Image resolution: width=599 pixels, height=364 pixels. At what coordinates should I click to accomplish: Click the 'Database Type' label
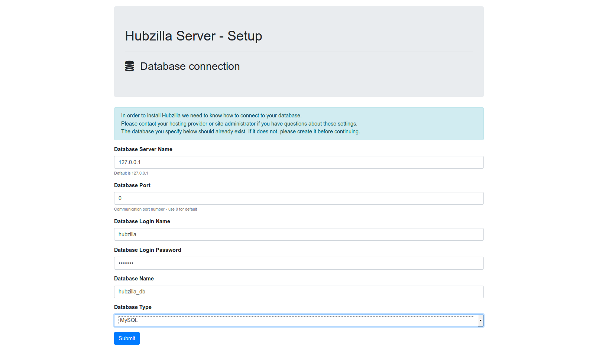click(x=133, y=307)
